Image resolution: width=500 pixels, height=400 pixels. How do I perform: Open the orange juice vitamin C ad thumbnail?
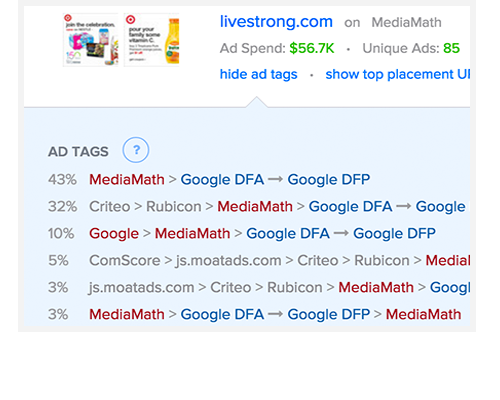152,40
